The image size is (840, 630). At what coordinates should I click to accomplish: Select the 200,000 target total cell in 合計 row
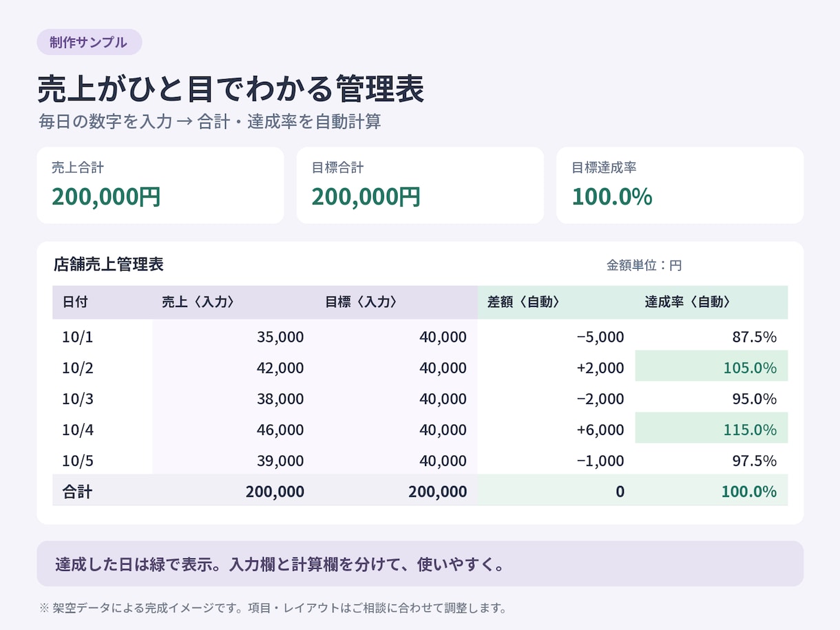(x=396, y=490)
